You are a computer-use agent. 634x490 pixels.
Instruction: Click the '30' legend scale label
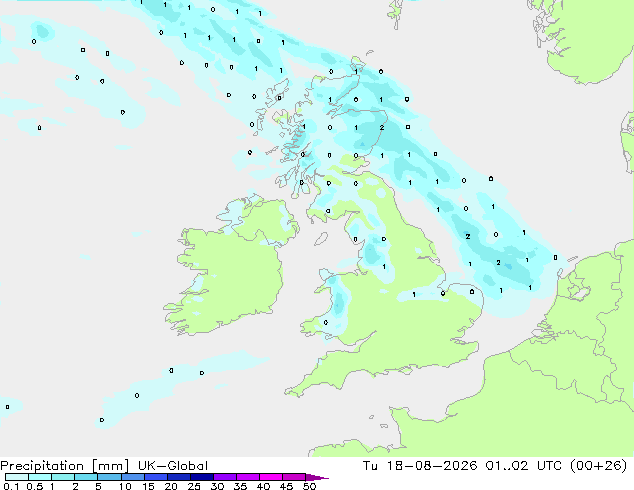pyautogui.click(x=217, y=486)
